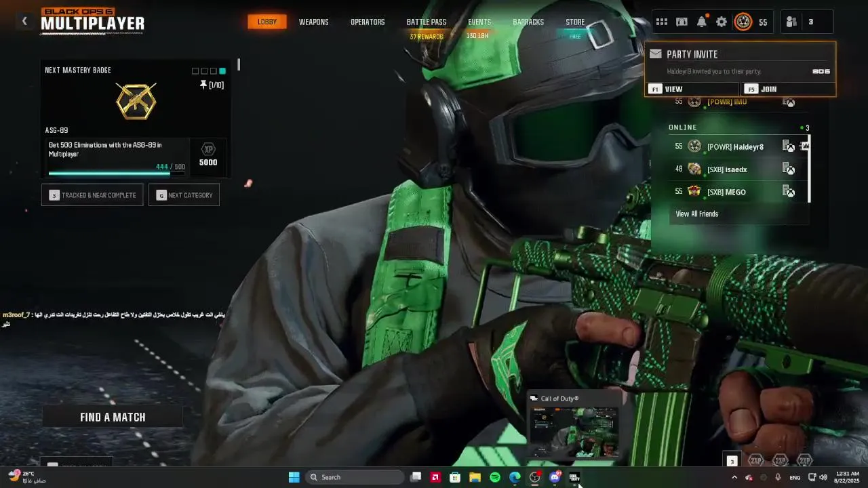
Task: Click Haldeyr8's Xbox platform icon
Action: click(789, 146)
